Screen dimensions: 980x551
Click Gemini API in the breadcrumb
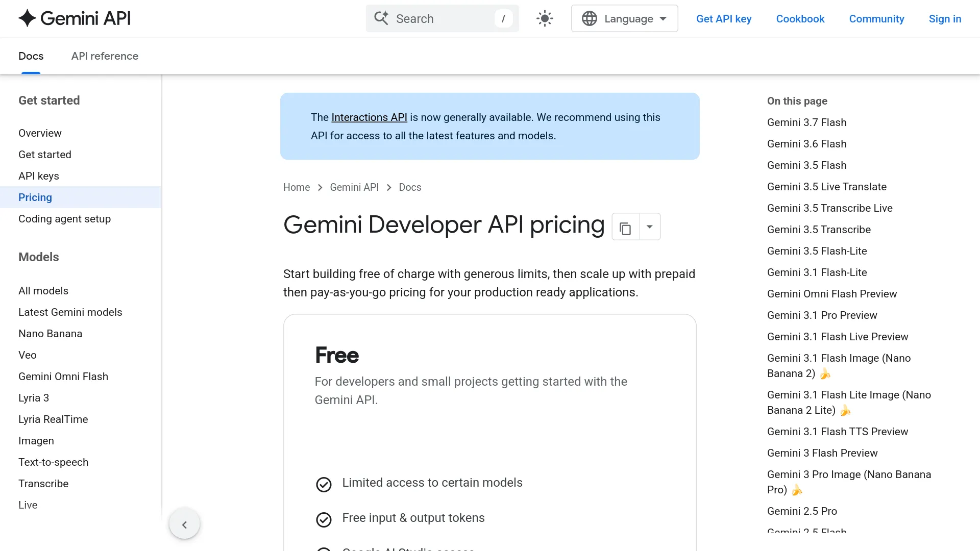coord(354,187)
